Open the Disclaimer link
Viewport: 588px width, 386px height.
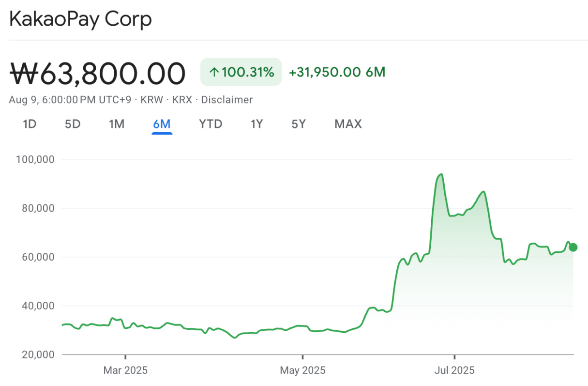click(x=226, y=100)
